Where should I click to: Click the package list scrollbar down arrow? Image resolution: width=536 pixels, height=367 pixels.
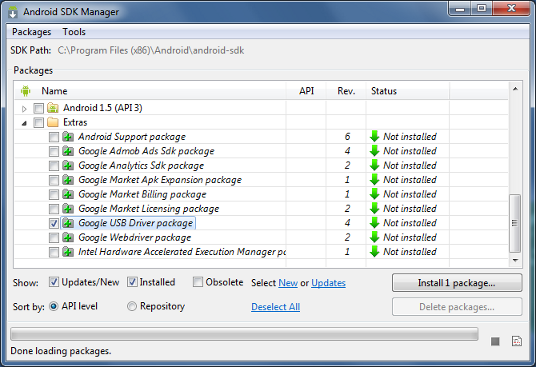515,260
